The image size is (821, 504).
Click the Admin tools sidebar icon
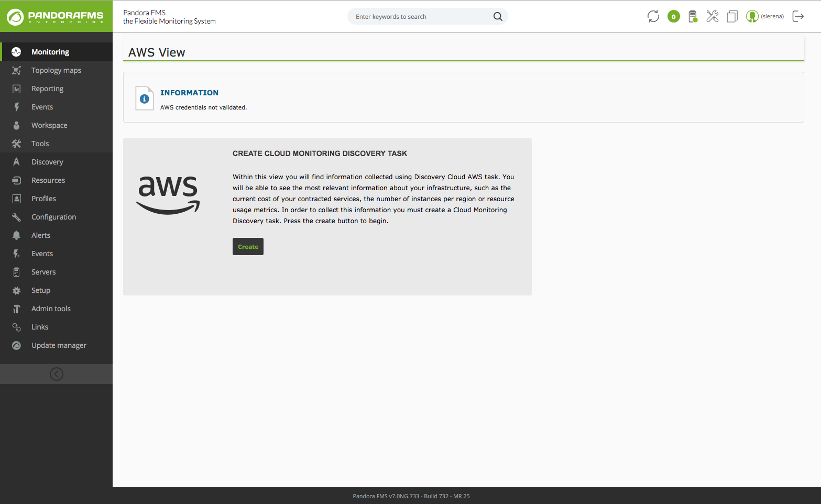(x=16, y=309)
